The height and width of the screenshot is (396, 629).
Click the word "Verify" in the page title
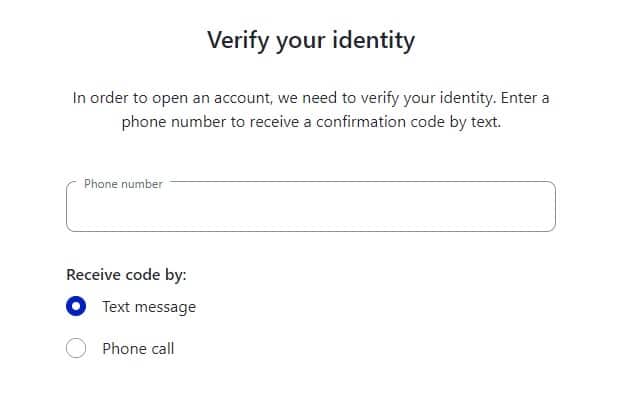(238, 41)
